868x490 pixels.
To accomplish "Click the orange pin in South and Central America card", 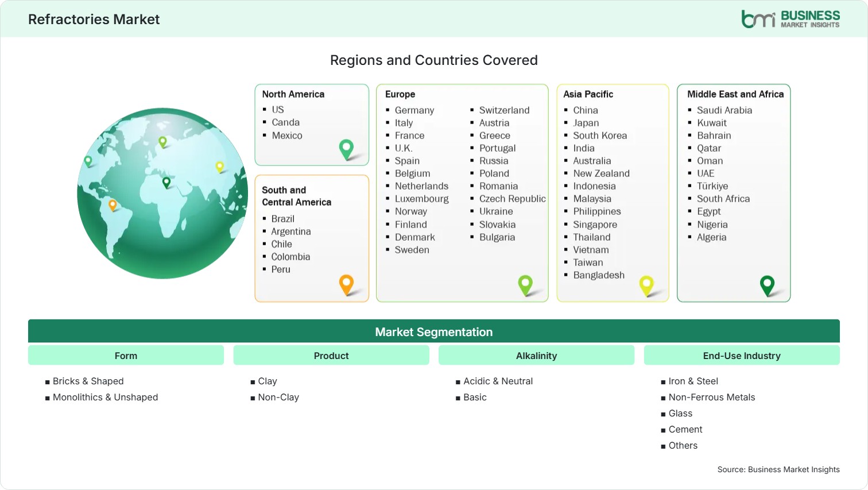I will click(346, 285).
